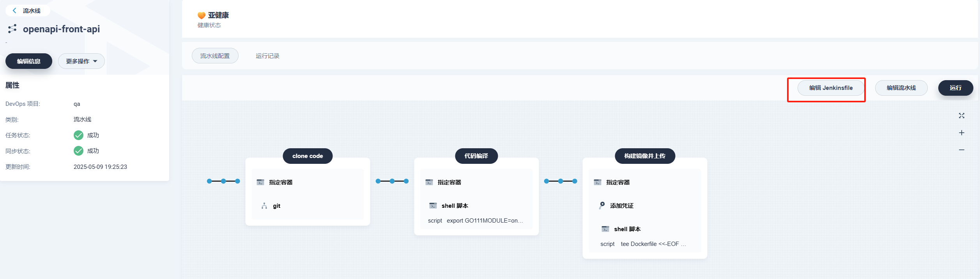The width and height of the screenshot is (980, 279).
Task: Zoom in with the plus icon
Action: coord(962,133)
